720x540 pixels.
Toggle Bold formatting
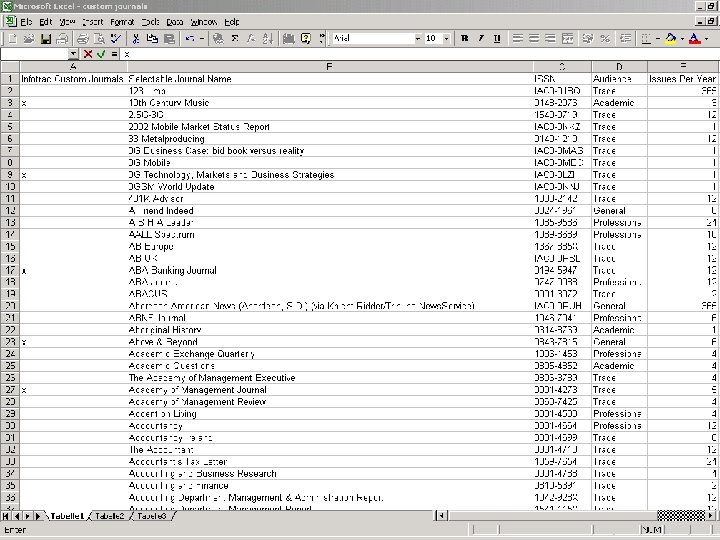pos(464,39)
